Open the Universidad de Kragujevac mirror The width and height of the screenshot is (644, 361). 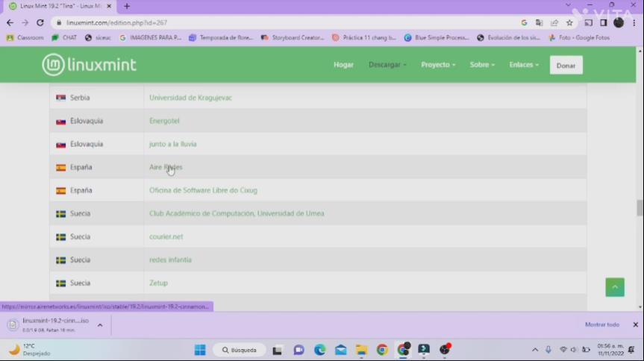pos(190,98)
